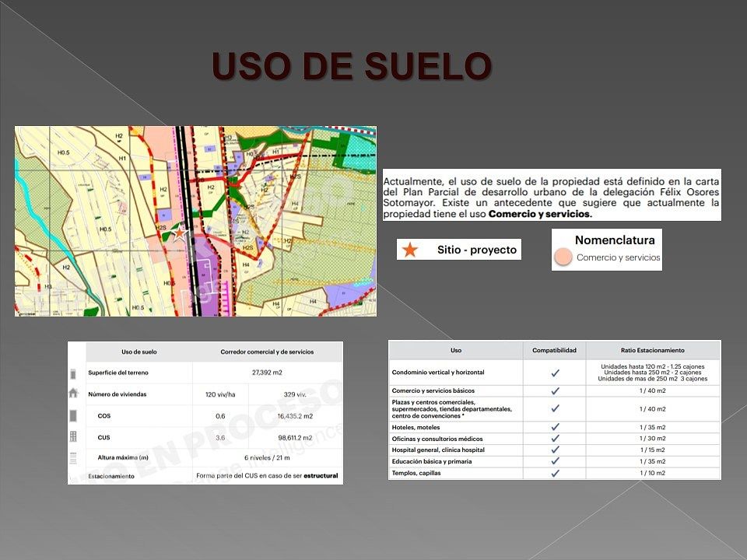Click the Compatibilidad column header
747x560 pixels.
554,351
